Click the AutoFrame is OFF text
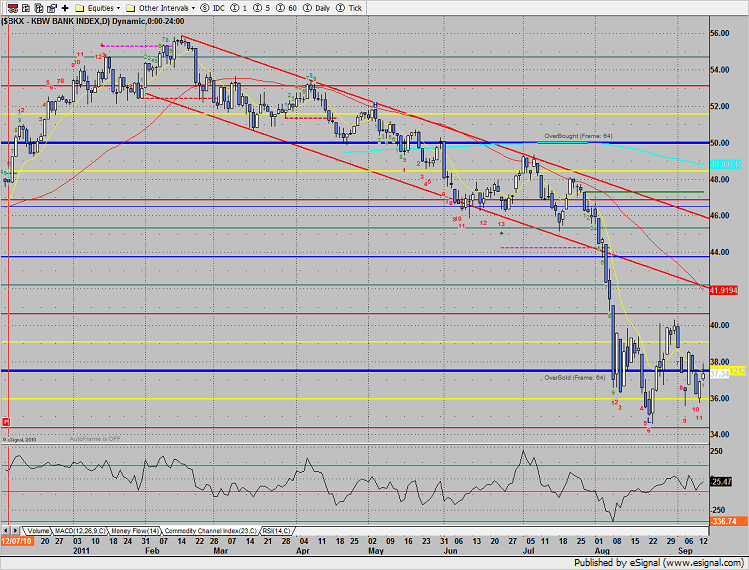Image resolution: width=749 pixels, height=570 pixels. [x=95, y=439]
